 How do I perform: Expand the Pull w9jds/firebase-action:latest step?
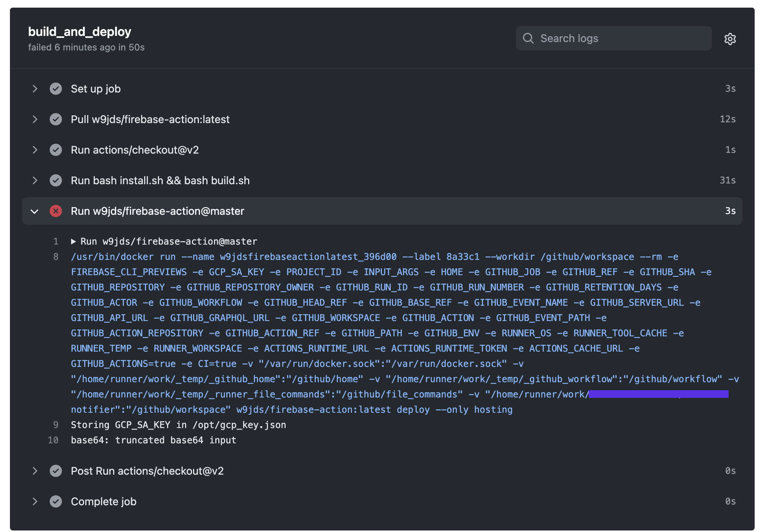[x=35, y=119]
